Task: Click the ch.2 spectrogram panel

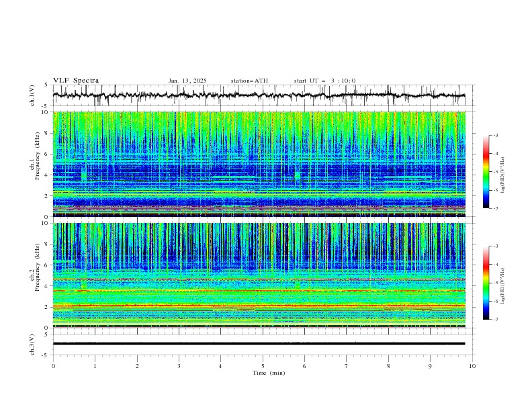Action: (259, 275)
